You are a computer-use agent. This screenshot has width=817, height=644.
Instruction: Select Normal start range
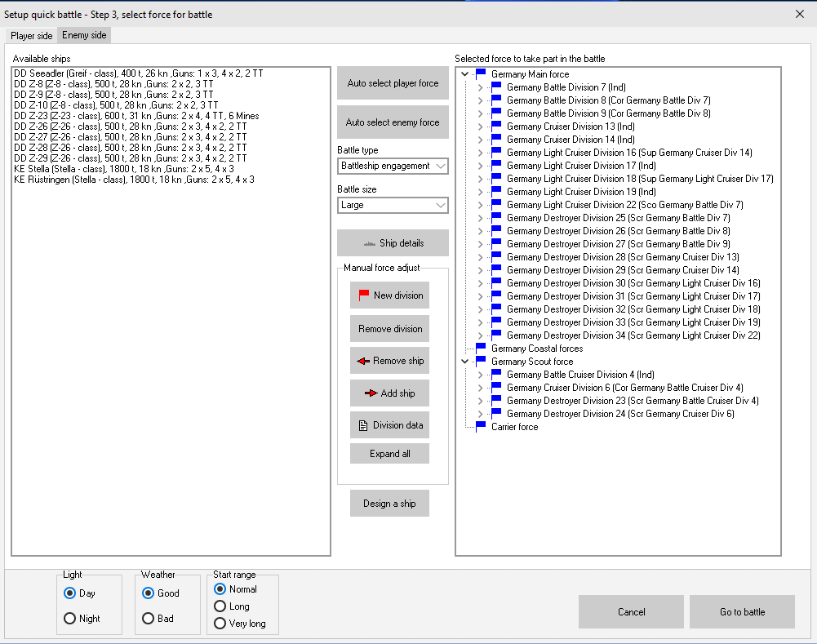220,588
